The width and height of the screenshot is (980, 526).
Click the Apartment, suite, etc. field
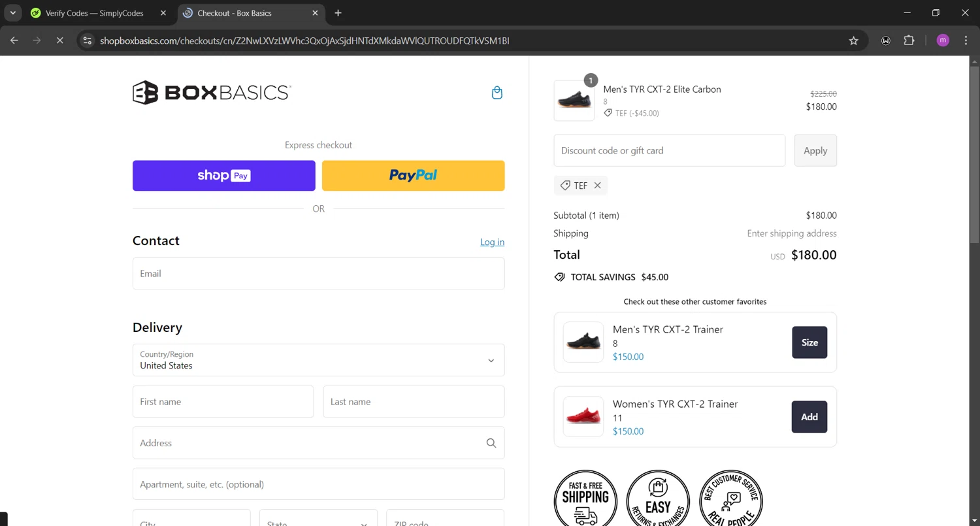[x=318, y=484]
